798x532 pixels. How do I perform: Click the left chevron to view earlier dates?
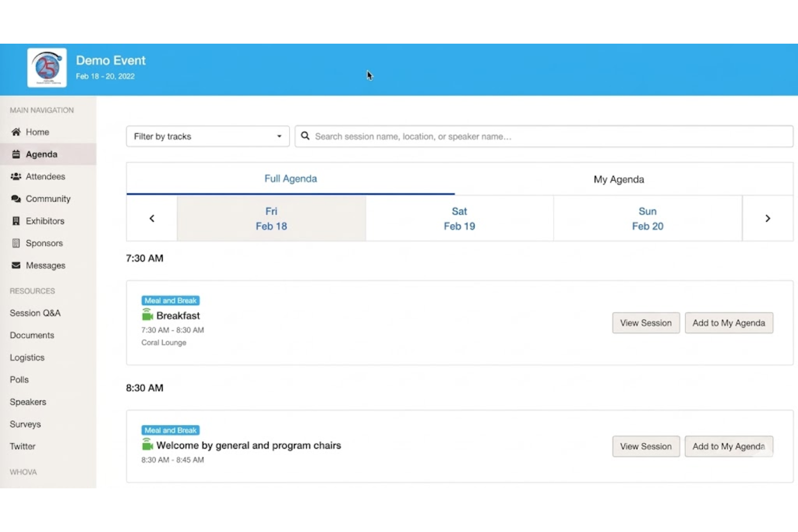point(152,218)
